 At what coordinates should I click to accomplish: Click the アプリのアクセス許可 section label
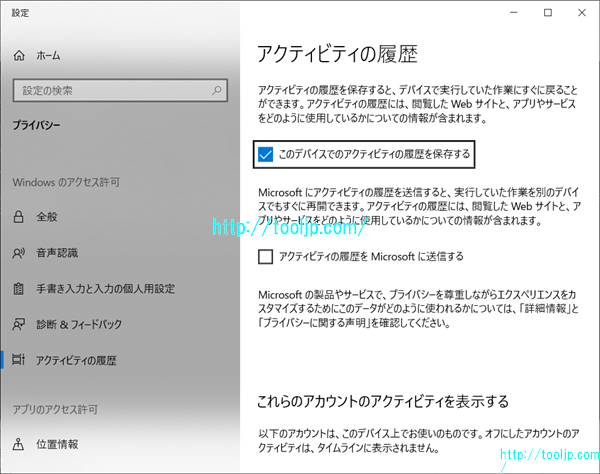55,410
